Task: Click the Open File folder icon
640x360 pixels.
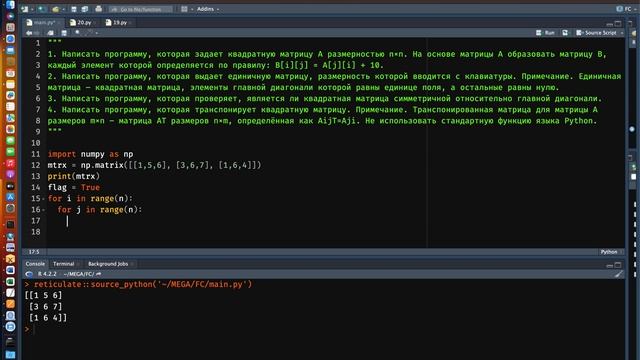Action: (56, 9)
